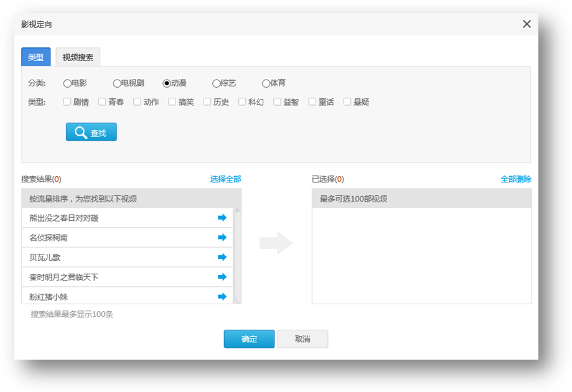The height and width of the screenshot is (392, 572).
Task: Close the 影视定向 dialog
Action: 527,24
